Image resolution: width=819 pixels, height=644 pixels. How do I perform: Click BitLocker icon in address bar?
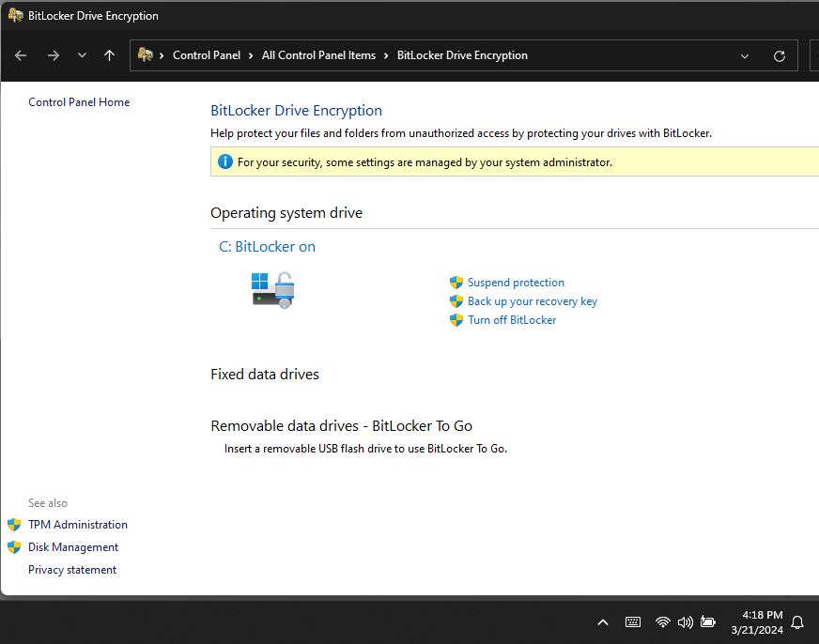[146, 54]
